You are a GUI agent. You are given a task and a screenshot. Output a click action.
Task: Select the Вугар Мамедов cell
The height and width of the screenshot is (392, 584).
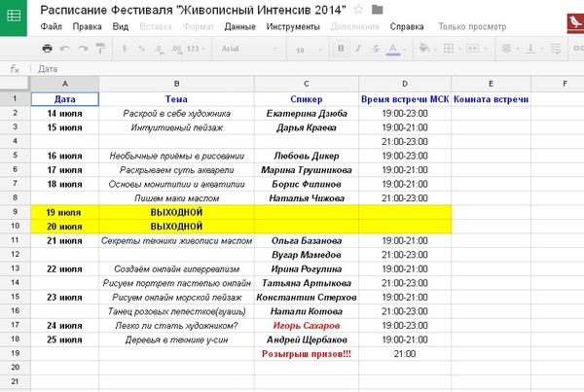307,255
